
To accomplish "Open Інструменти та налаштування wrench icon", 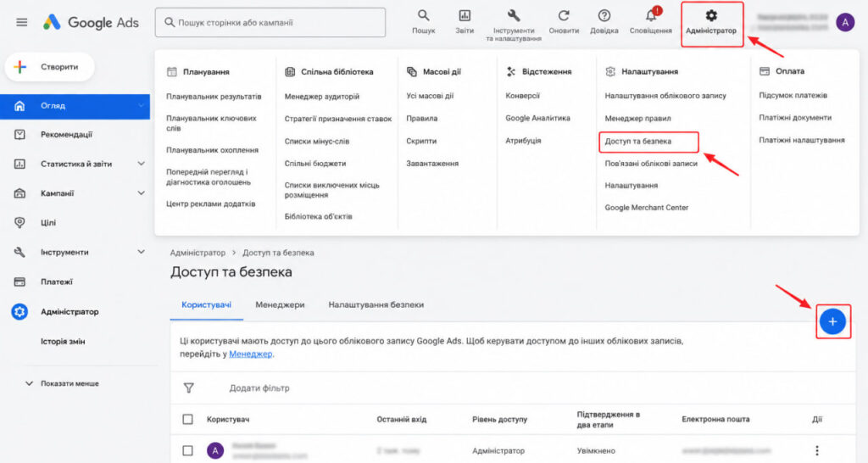I will click(513, 15).
